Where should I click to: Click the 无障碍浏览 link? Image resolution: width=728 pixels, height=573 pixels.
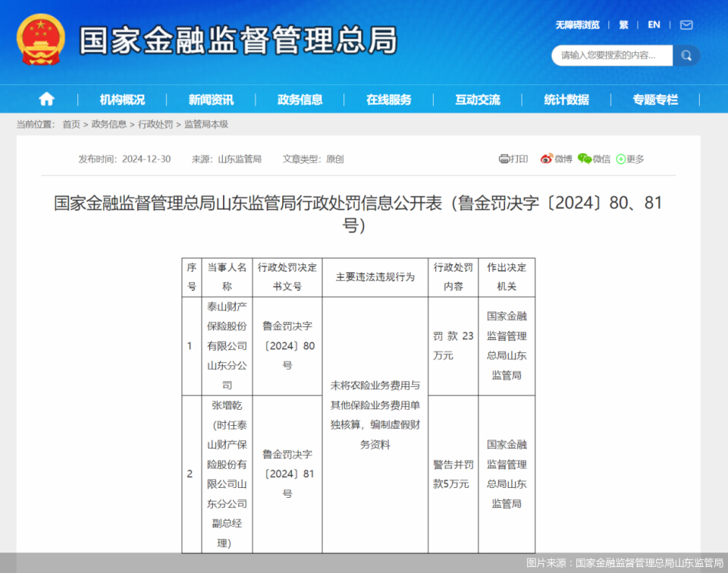click(577, 25)
